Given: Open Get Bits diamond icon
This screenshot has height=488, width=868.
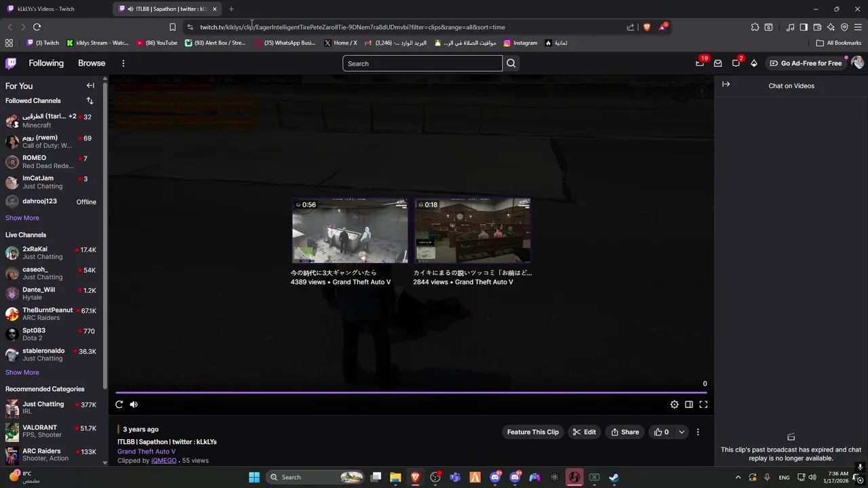Looking at the screenshot, I should [x=753, y=63].
